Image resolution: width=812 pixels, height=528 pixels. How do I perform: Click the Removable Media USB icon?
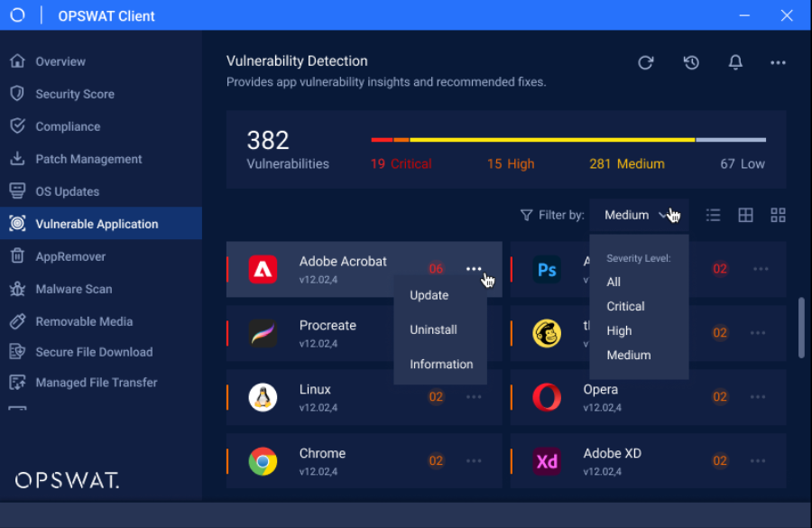[17, 321]
